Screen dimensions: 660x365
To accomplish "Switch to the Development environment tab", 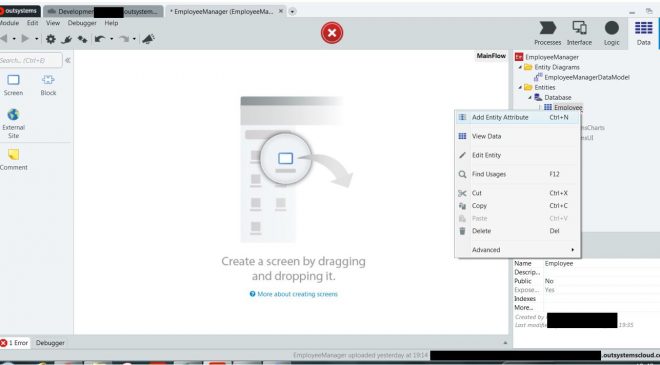I will 103,11.
